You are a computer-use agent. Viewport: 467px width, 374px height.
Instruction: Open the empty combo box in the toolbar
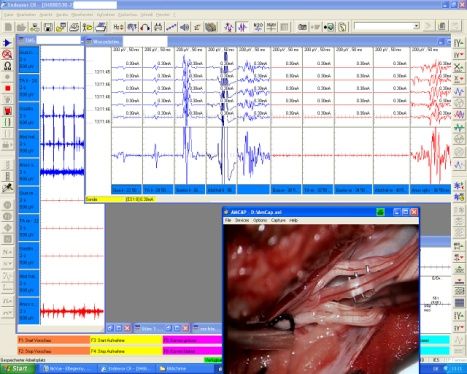click(x=387, y=26)
